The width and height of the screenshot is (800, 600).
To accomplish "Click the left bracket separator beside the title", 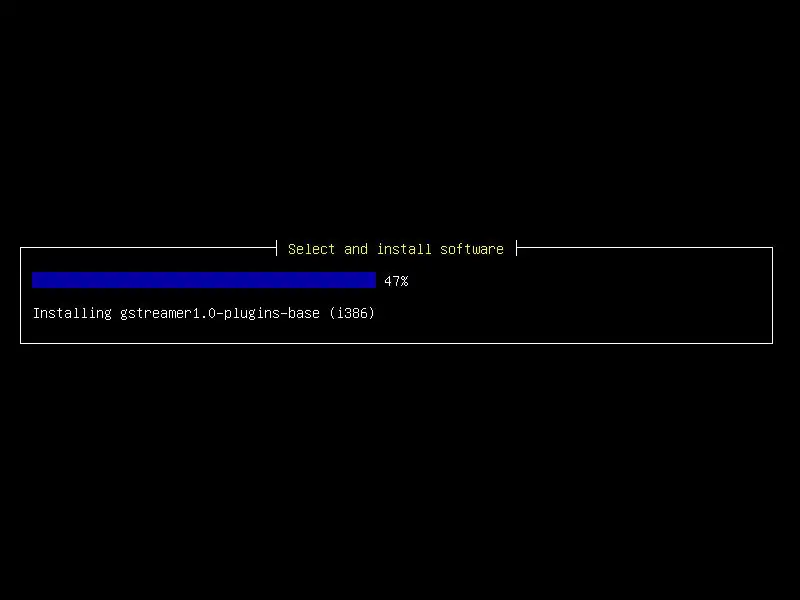I will pos(277,248).
